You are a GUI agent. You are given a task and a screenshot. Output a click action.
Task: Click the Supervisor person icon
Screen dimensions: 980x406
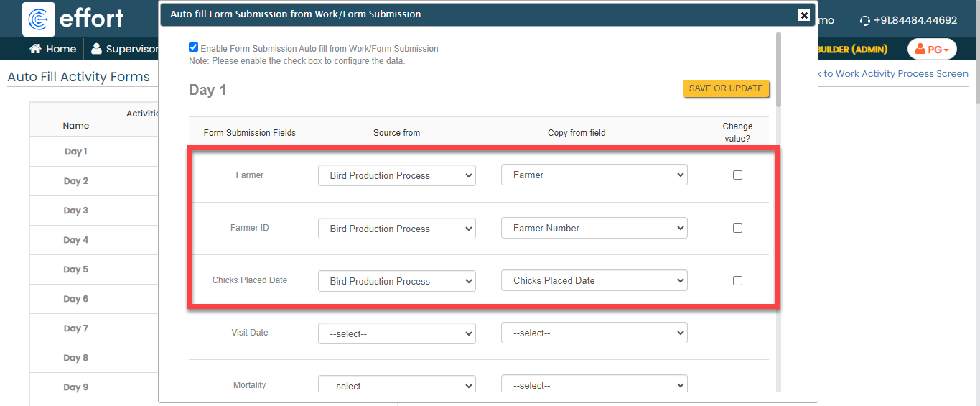(96, 49)
